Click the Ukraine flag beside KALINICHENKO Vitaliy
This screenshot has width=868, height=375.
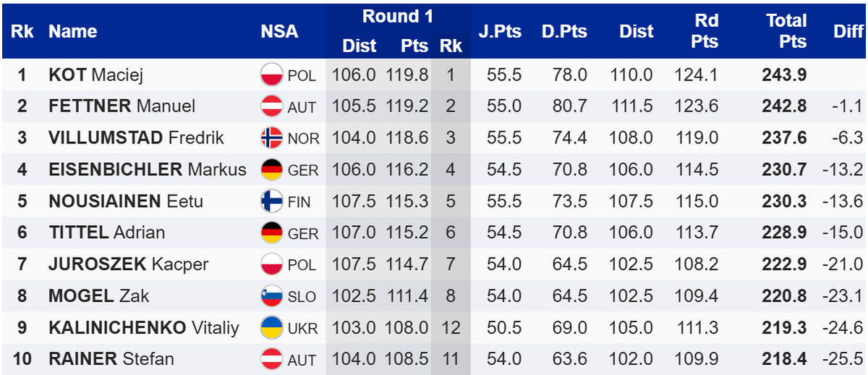(271, 327)
